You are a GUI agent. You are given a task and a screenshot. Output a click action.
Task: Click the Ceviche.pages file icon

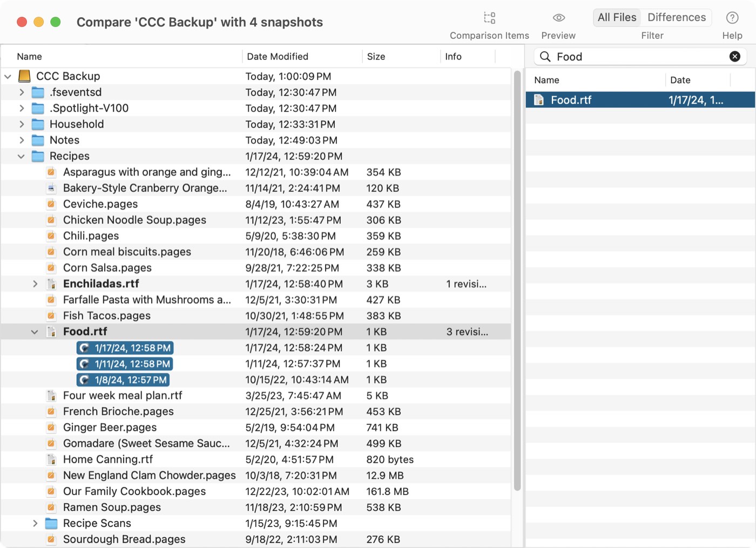(51, 204)
